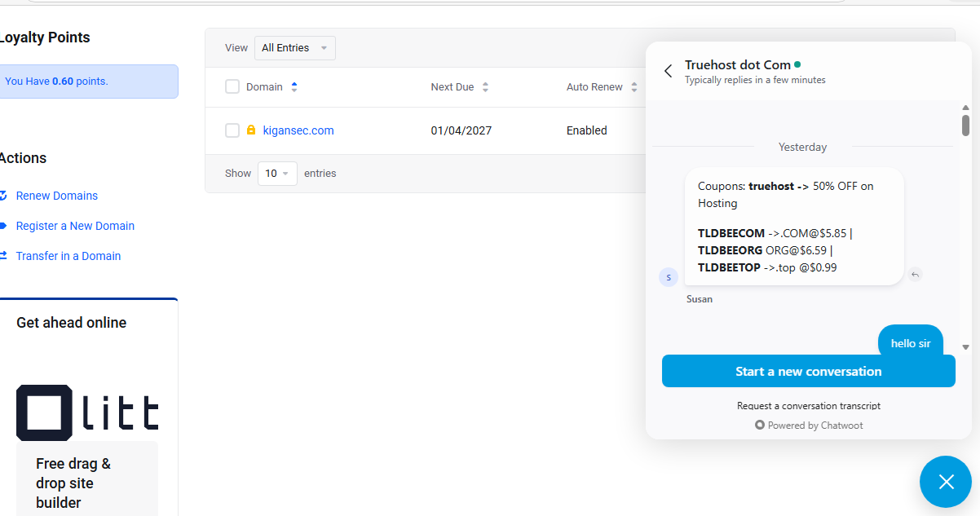Click the 01/04/2027 due date cell

[x=461, y=130]
